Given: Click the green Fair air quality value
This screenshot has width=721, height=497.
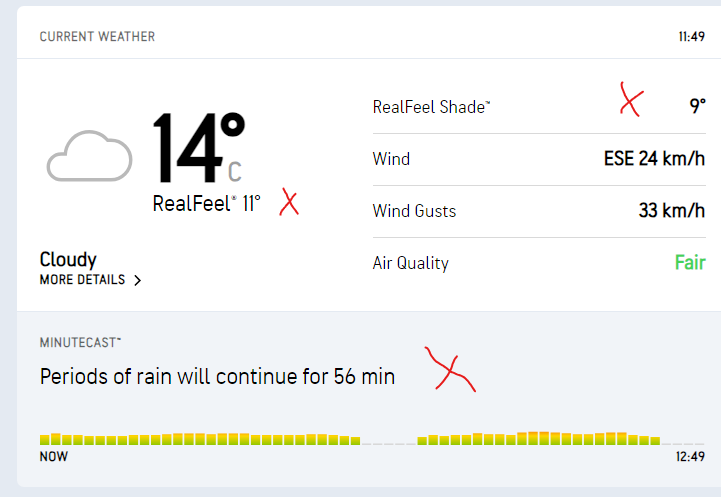Looking at the screenshot, I should pyautogui.click(x=690, y=263).
